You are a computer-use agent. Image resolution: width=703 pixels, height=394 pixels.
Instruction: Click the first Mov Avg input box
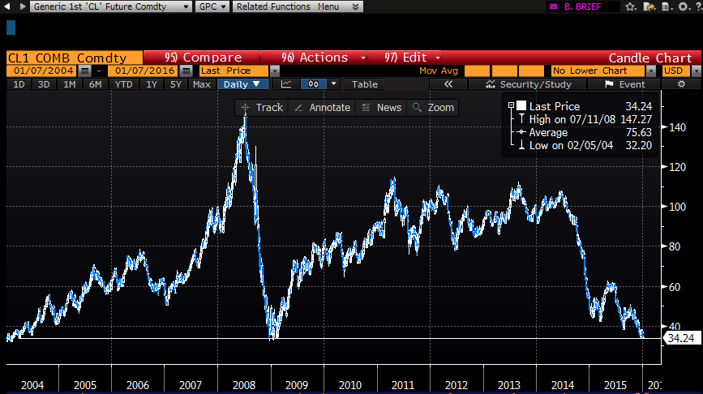click(477, 71)
